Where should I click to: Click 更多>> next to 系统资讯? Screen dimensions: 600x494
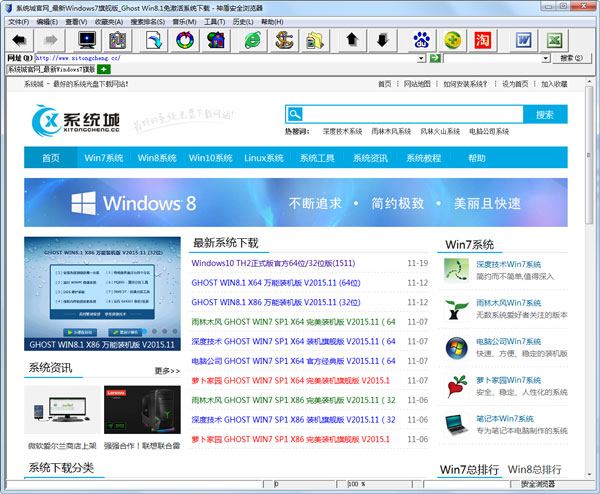(167, 371)
